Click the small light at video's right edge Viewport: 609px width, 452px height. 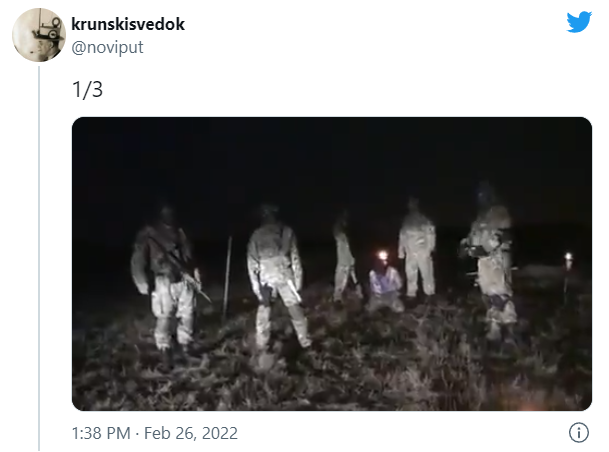click(x=568, y=257)
